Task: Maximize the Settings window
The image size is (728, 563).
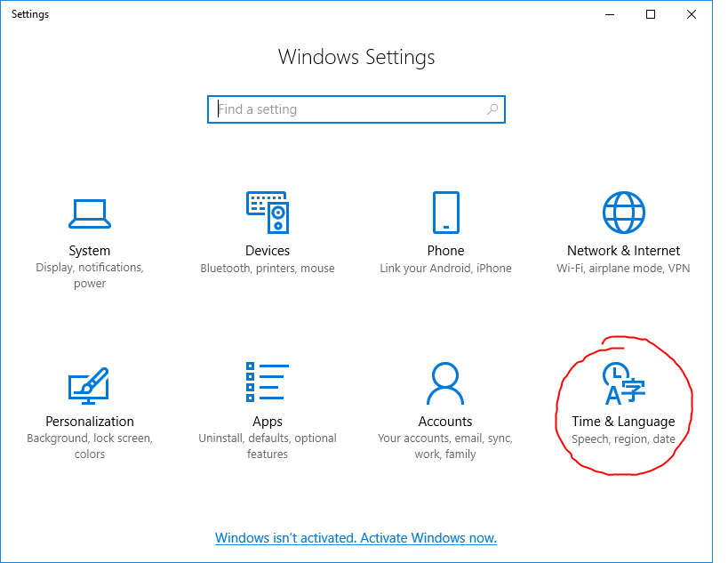Action: click(651, 14)
